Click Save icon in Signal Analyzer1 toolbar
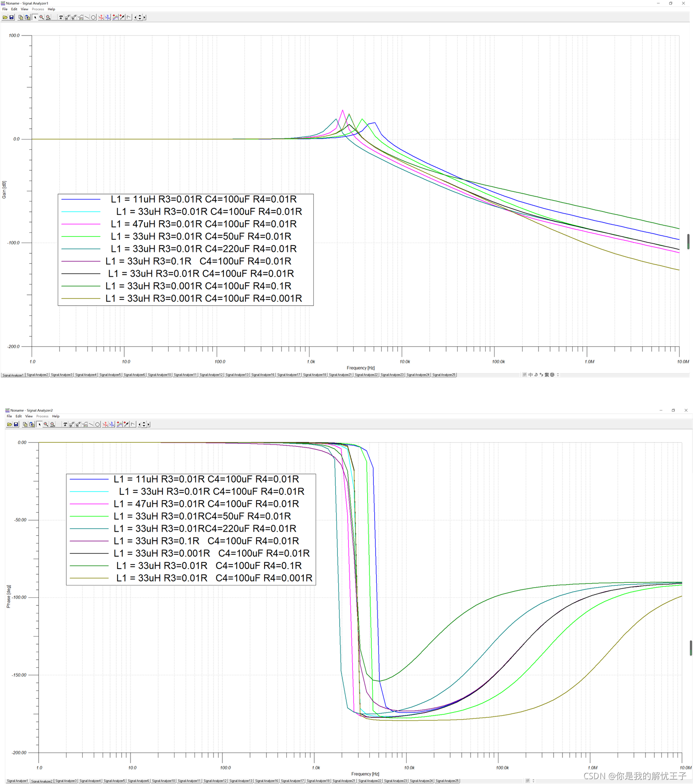693x784 pixels. [12, 17]
